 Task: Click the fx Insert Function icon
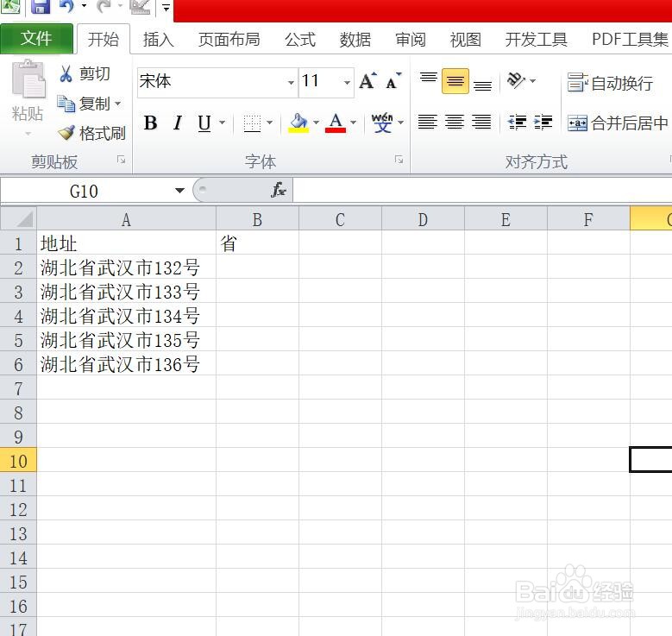(x=278, y=190)
